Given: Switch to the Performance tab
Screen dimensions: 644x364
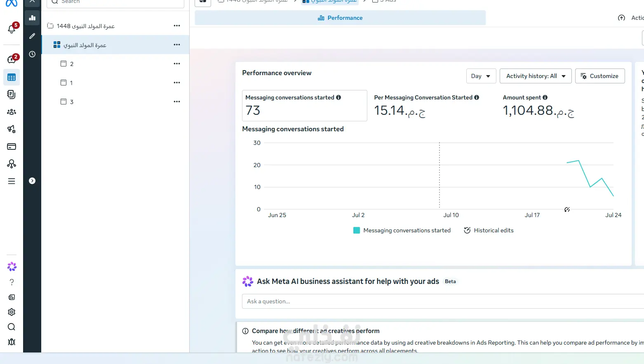Looking at the screenshot, I should [x=340, y=18].
